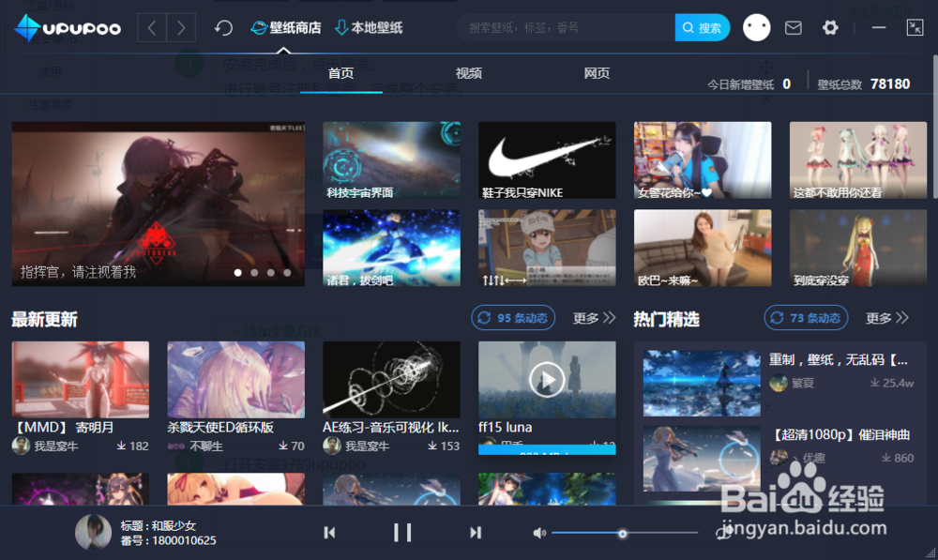Viewport: 938px width, 560px height.
Task: Switch to the 视频 tab
Action: click(x=468, y=73)
